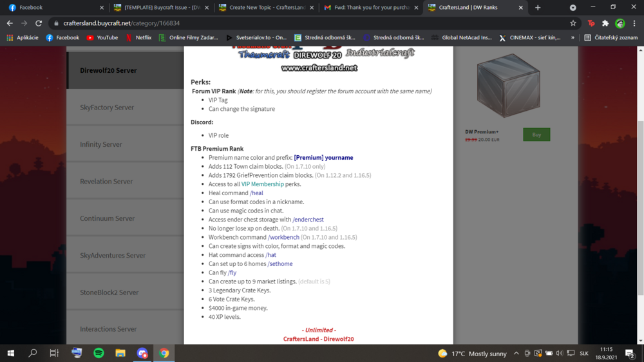Open File Explorer from the taskbar
The image size is (644, 362).
pos(120,354)
